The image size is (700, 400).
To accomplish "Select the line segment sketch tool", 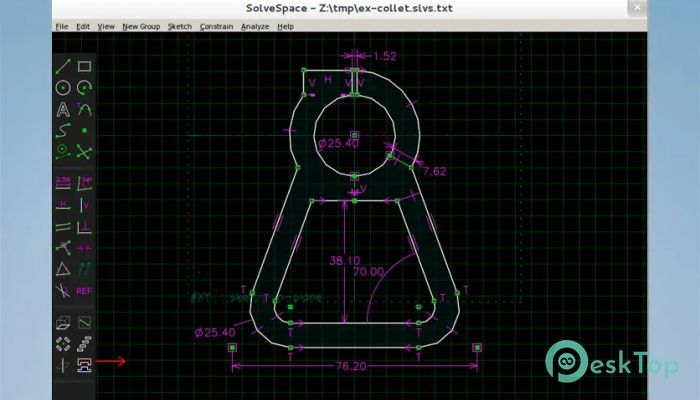I will click(63, 66).
